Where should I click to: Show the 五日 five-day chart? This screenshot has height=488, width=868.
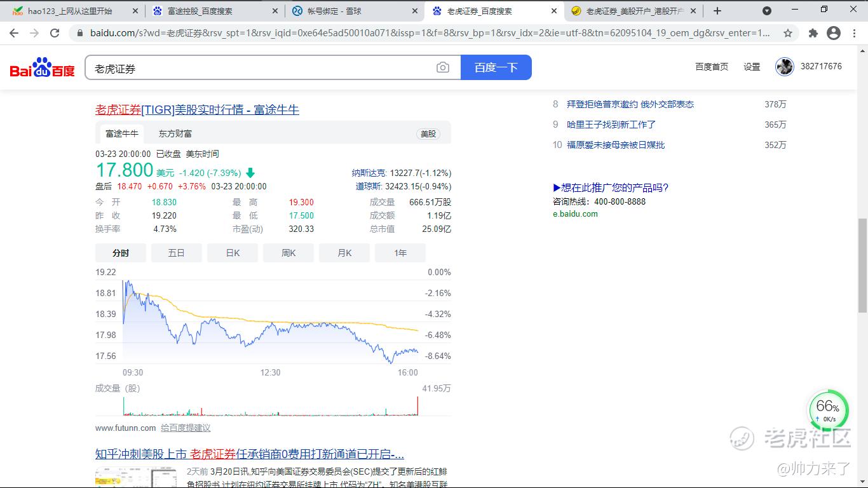click(177, 253)
